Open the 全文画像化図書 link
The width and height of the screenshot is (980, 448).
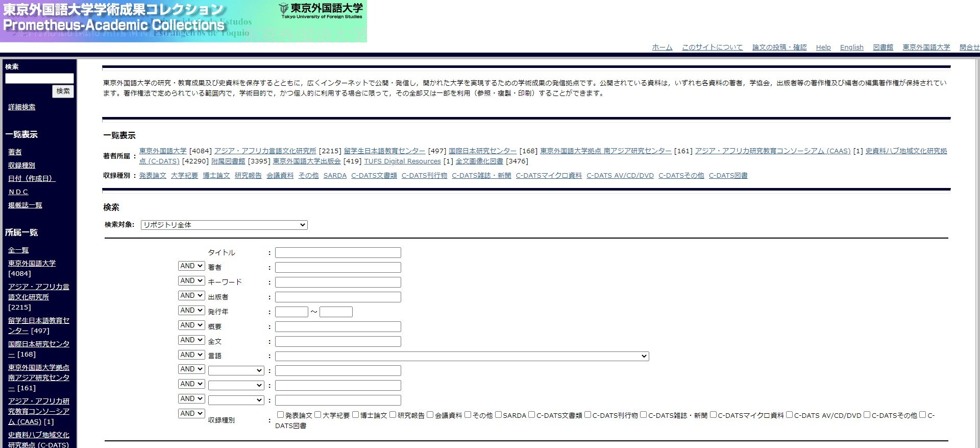tap(479, 161)
